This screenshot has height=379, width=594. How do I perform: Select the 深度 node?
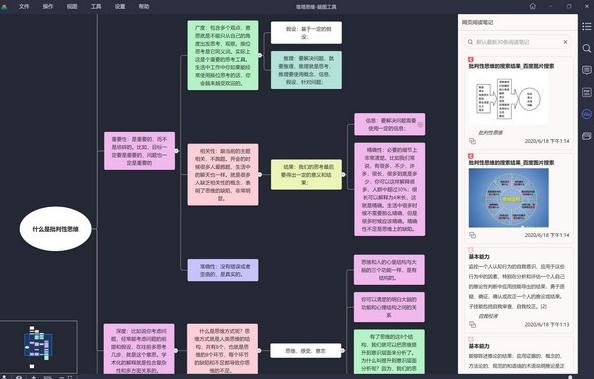[x=139, y=349]
